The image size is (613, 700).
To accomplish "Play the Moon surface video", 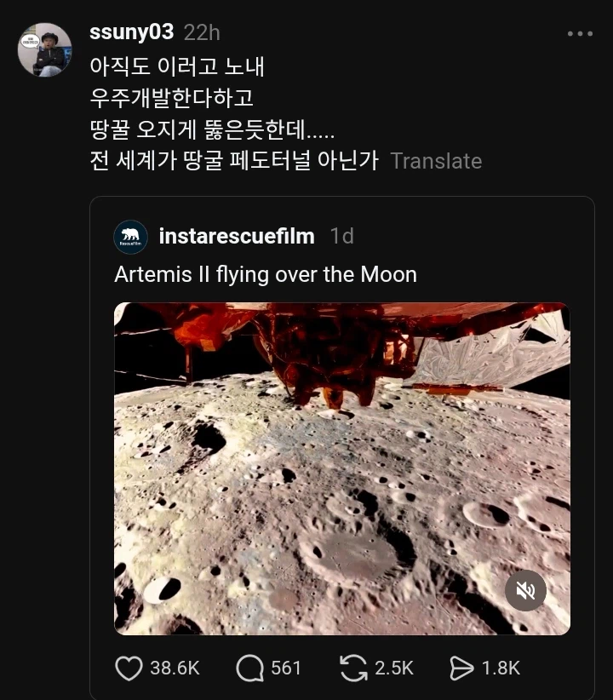I will (x=341, y=468).
